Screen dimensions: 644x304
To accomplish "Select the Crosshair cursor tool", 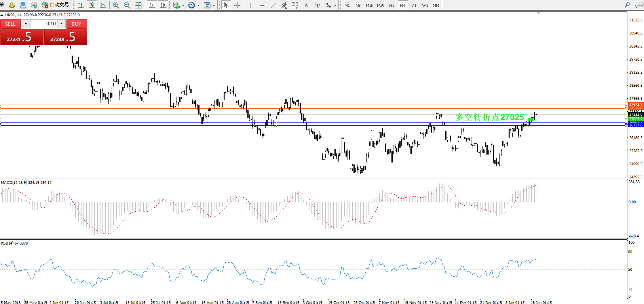I will point(237,5).
